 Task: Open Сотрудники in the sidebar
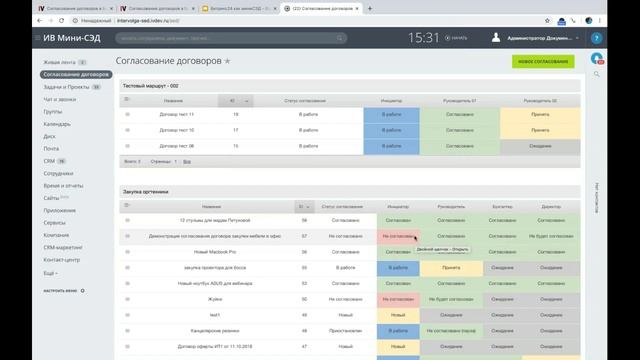click(58, 173)
